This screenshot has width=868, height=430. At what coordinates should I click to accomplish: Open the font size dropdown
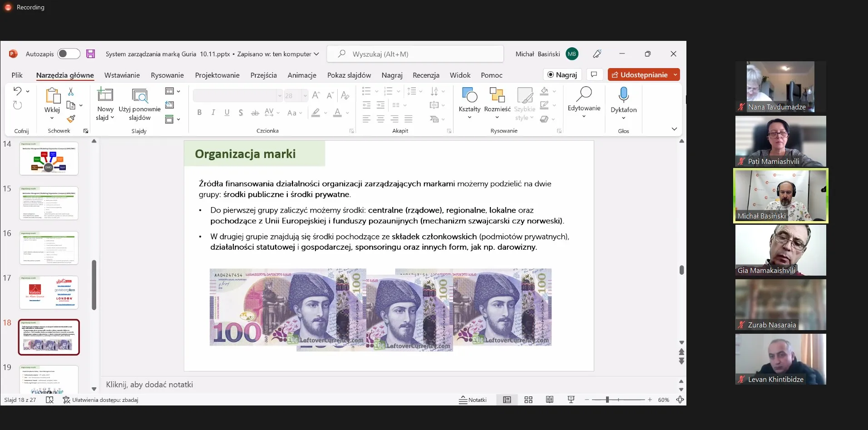click(305, 96)
